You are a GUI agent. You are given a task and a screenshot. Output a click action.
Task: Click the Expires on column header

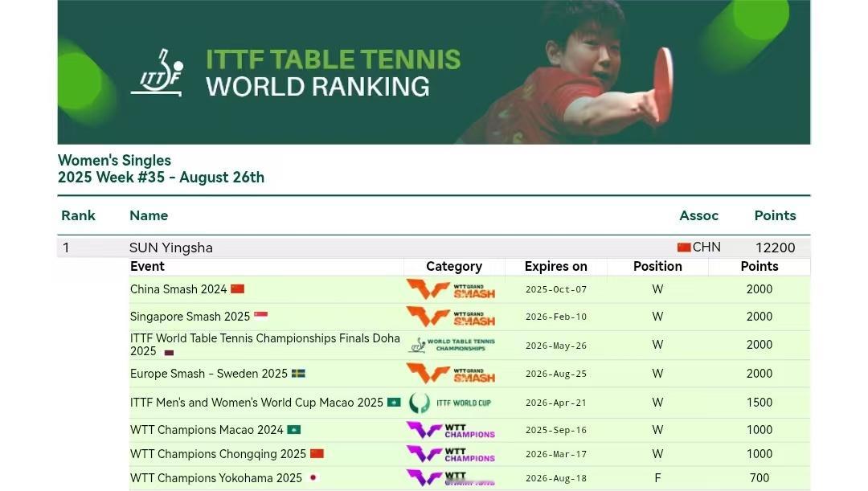(556, 266)
